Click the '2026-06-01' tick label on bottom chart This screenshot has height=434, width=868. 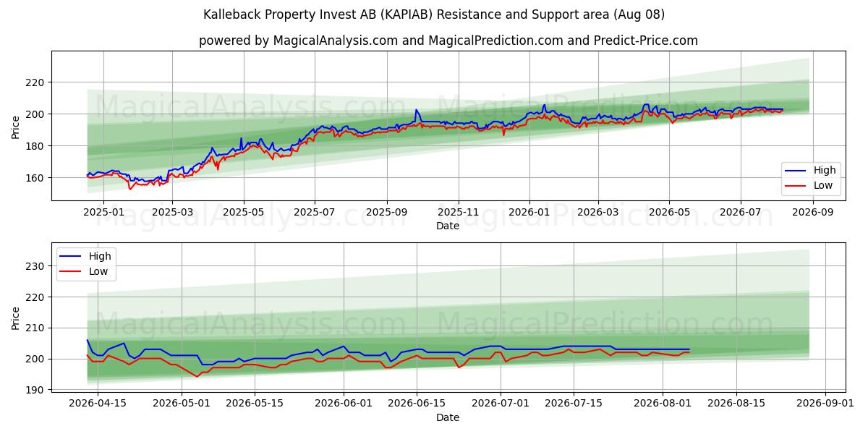[344, 405]
